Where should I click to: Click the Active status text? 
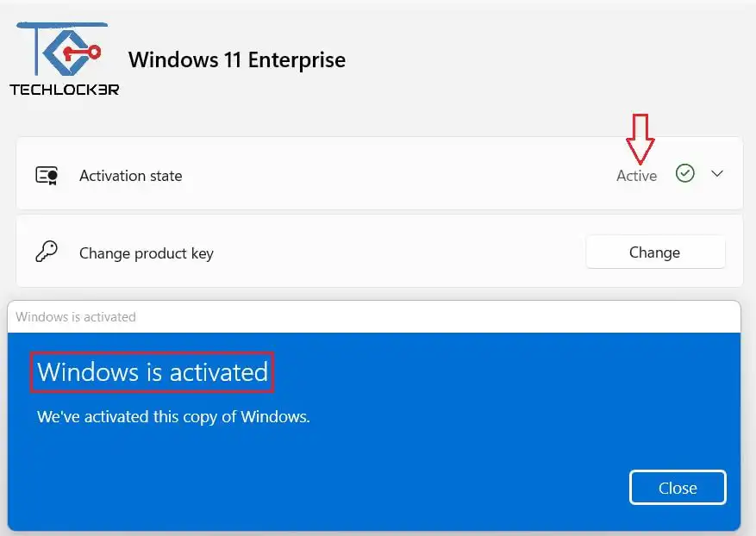click(636, 176)
